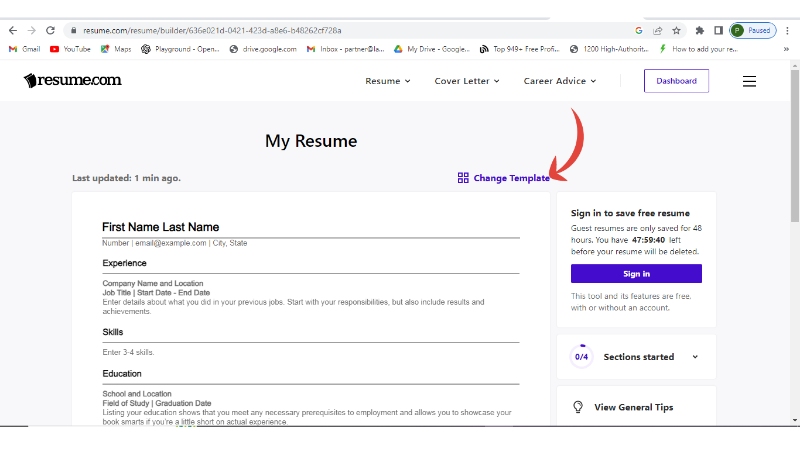
Task: Click the share page icon in the address bar
Action: pos(657,31)
